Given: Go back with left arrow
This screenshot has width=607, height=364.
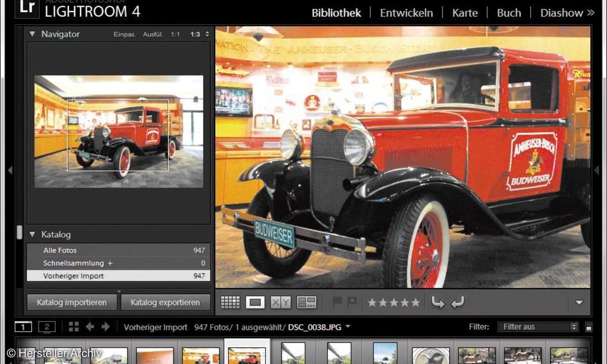Looking at the screenshot, I should 90,327.
